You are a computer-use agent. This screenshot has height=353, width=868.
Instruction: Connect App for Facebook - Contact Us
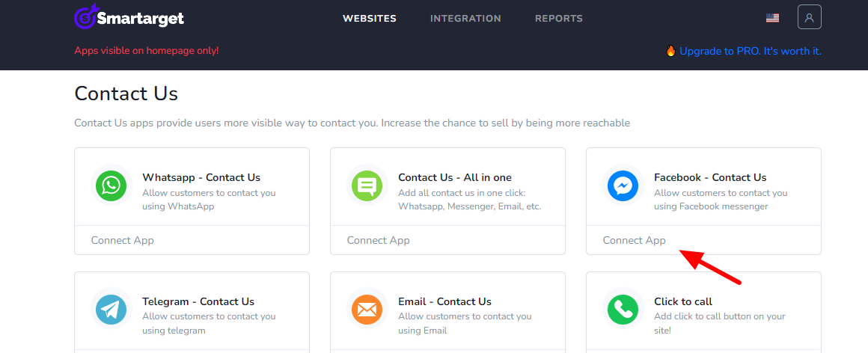(634, 240)
